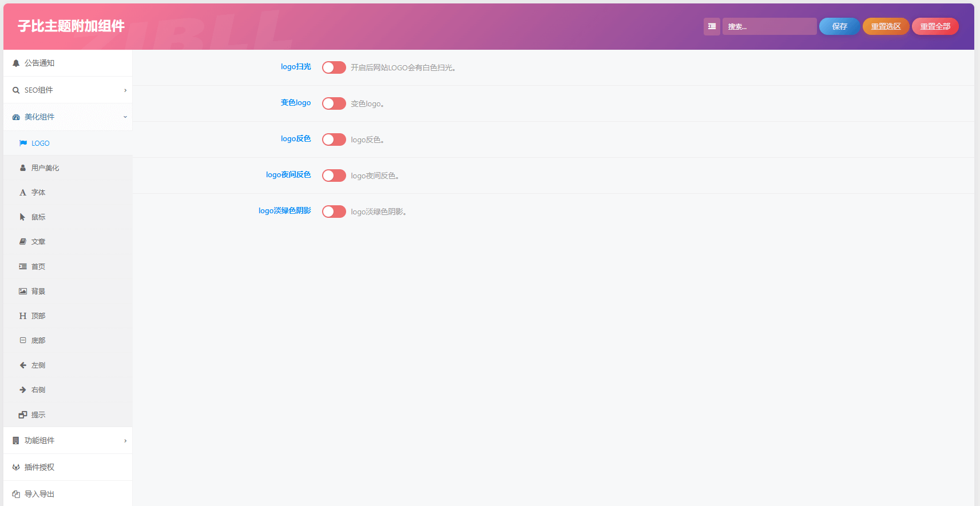Click the copy icon beside 导入导出
This screenshot has height=506, width=980.
(16, 495)
